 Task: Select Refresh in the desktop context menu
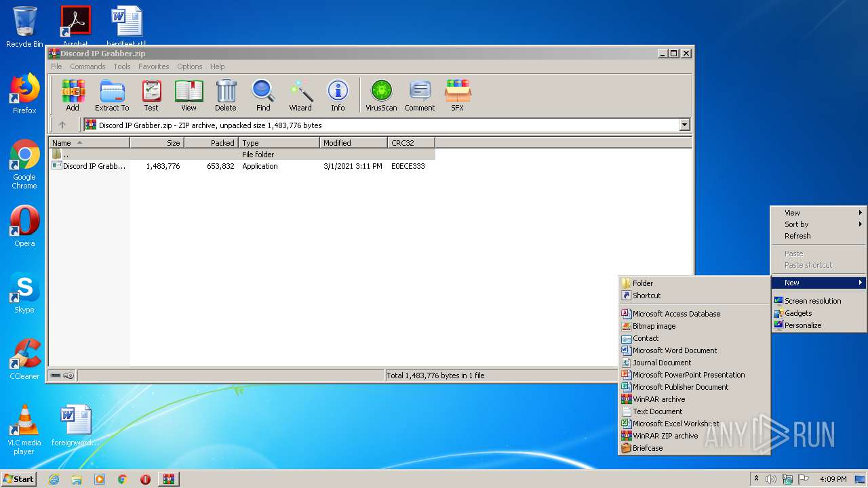(x=818, y=236)
